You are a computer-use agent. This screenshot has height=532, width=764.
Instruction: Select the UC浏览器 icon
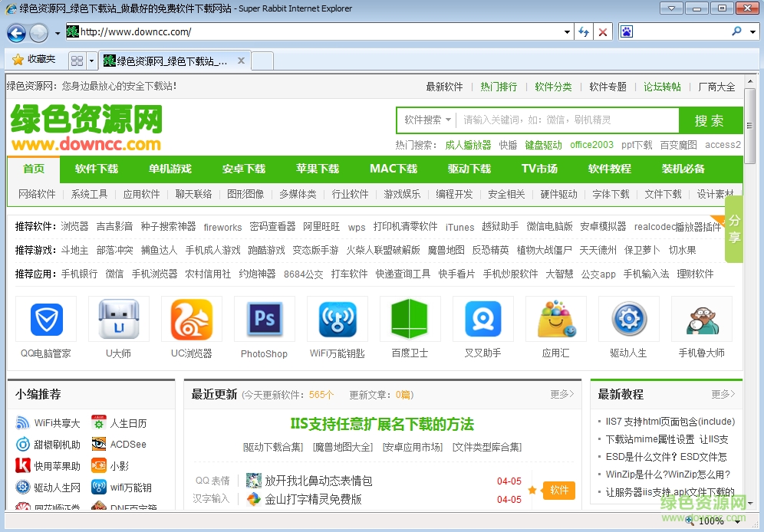pos(191,319)
